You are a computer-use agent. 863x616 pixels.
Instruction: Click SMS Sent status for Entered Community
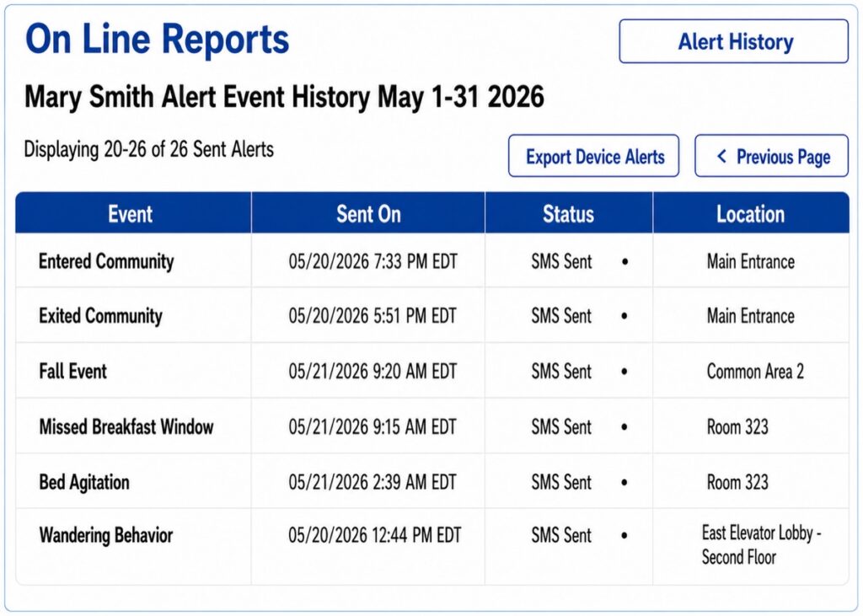coord(561,261)
